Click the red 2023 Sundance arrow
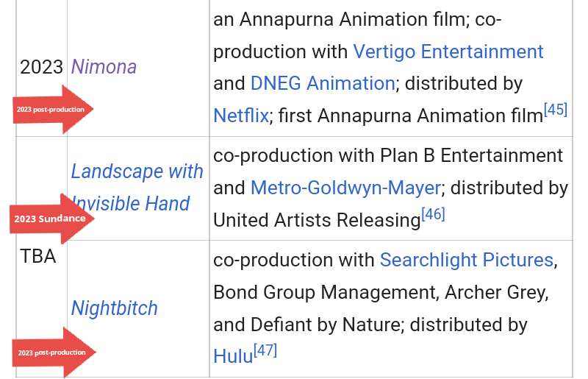This screenshot has width=588, height=379. [51, 219]
